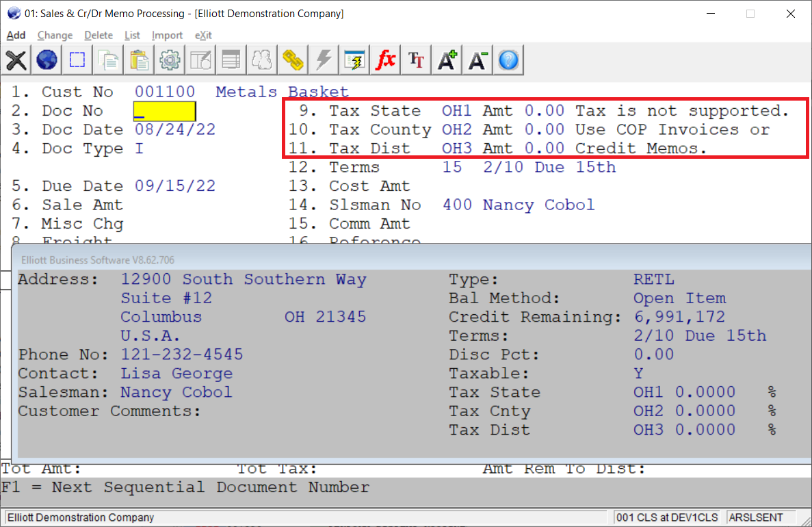This screenshot has width=812, height=527.
Task: Click the Cost Amt field label
Action: 369,186
